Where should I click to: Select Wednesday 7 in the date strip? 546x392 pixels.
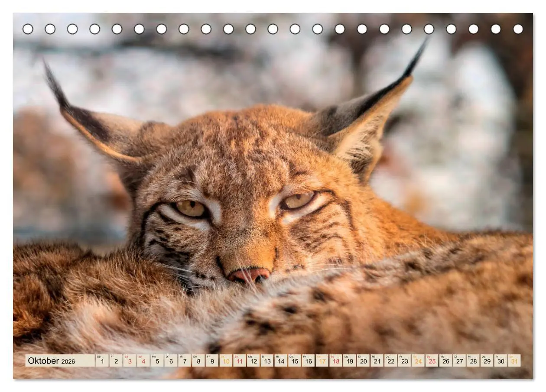pyautogui.click(x=185, y=360)
